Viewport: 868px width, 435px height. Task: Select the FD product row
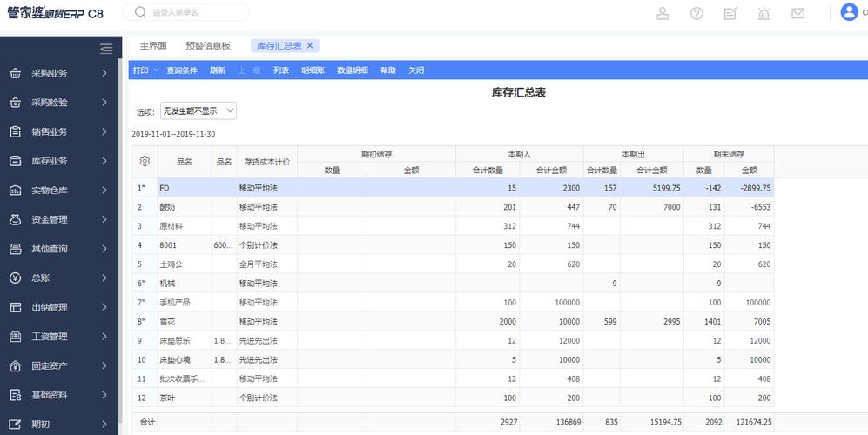[x=453, y=188]
